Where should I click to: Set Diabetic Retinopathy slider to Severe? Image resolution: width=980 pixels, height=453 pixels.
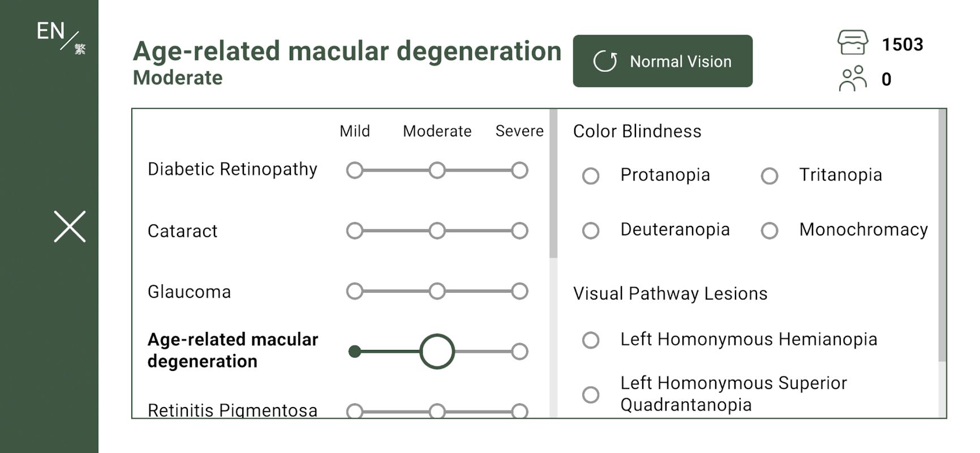tap(519, 170)
